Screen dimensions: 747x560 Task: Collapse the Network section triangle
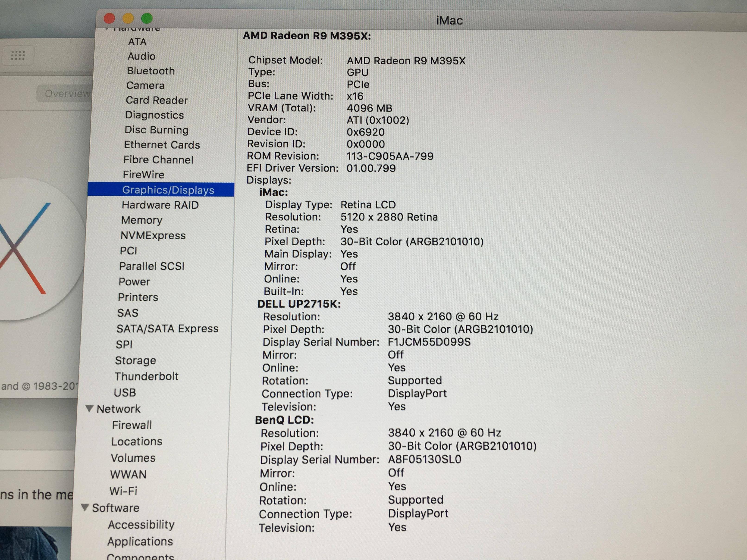pyautogui.click(x=89, y=408)
